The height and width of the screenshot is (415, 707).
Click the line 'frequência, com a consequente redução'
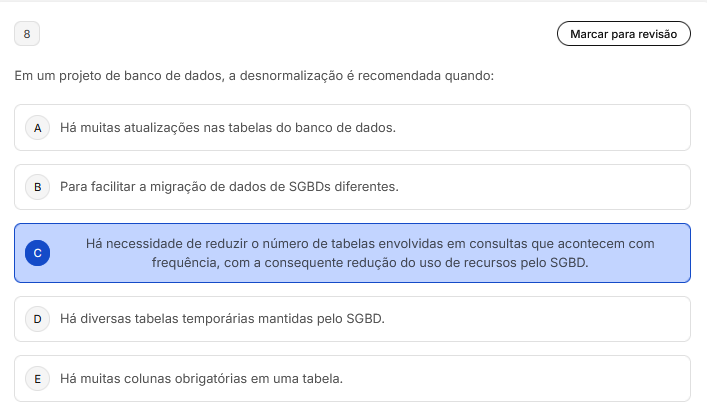(x=370, y=263)
